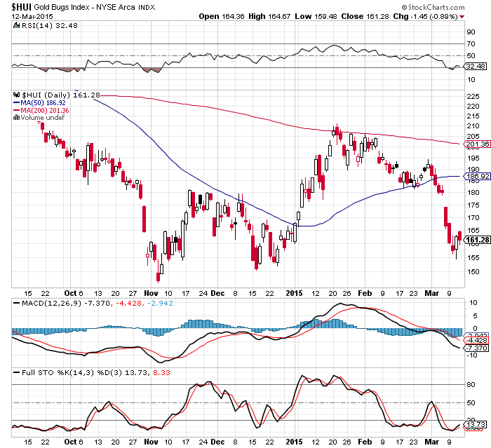Click the 150 price axis label
The image size is (491, 448).
click(x=473, y=272)
